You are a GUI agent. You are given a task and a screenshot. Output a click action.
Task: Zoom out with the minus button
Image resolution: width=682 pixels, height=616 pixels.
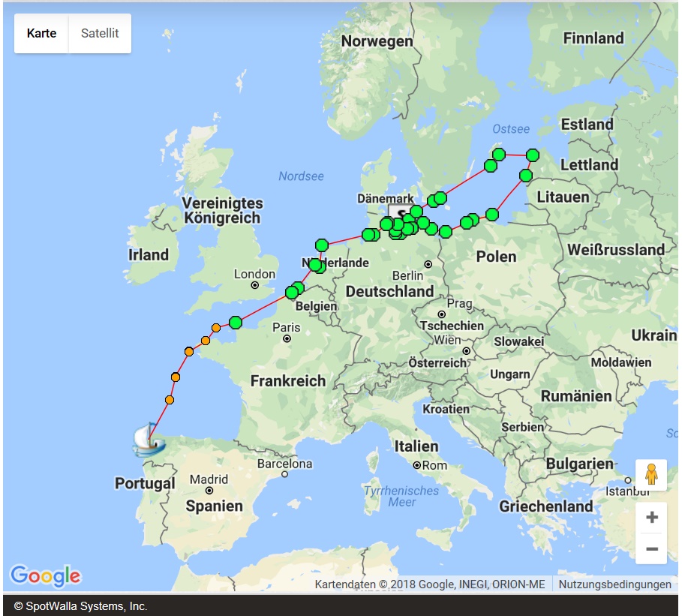651,548
